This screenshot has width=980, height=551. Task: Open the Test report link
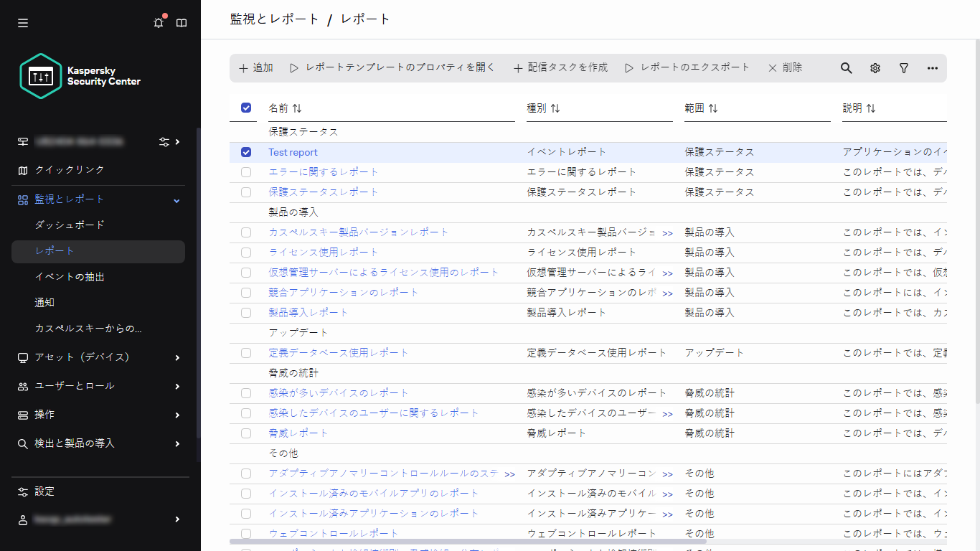[293, 151]
